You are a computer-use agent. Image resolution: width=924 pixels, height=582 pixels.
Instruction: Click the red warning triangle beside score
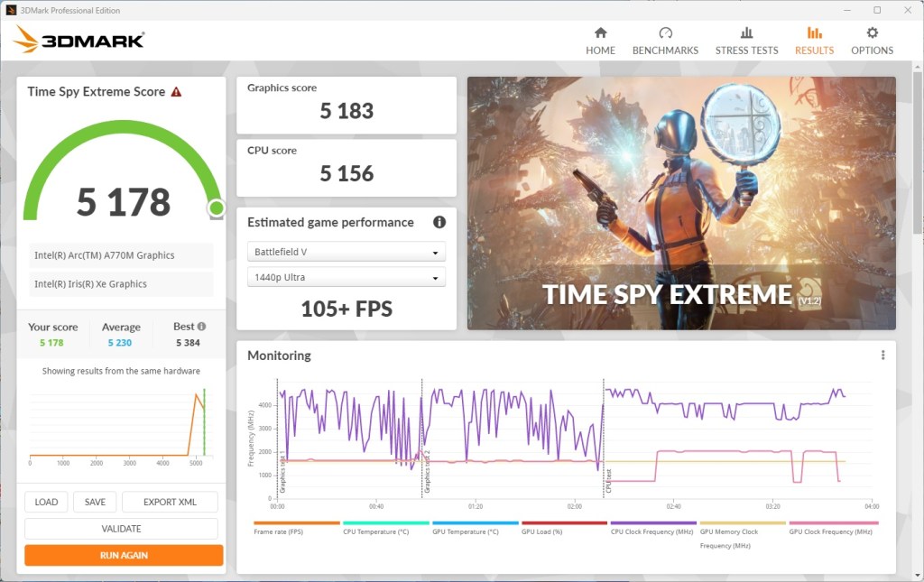tap(176, 92)
